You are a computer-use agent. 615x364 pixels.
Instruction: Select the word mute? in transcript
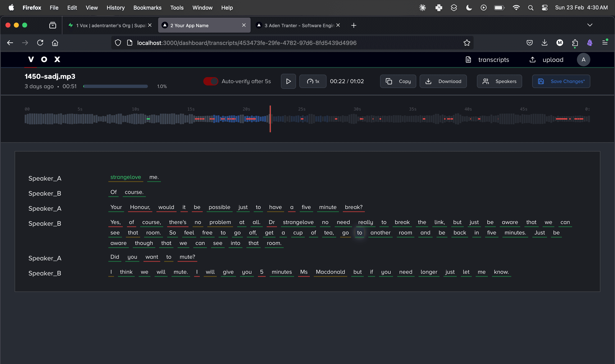coord(187,257)
